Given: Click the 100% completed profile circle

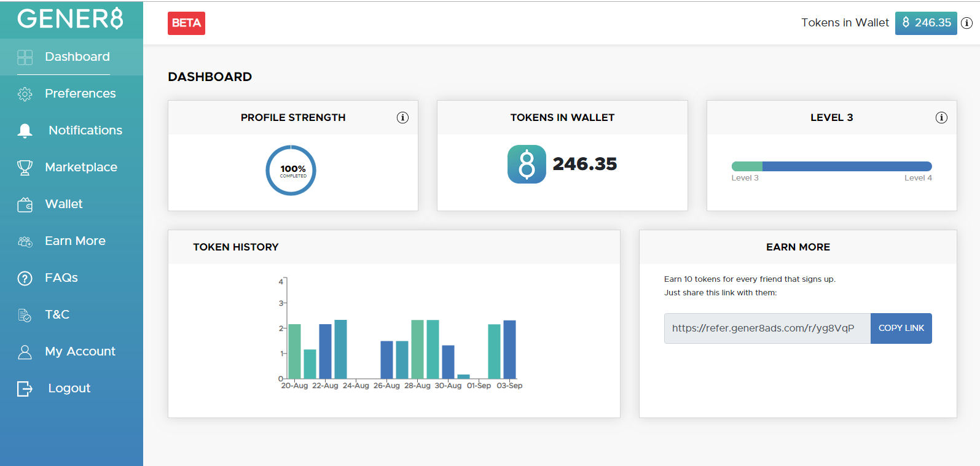Looking at the screenshot, I should 291,171.
